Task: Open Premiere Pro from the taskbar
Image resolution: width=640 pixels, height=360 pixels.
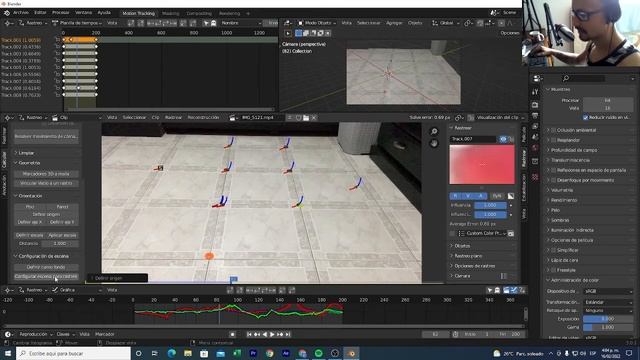Action: point(253,353)
